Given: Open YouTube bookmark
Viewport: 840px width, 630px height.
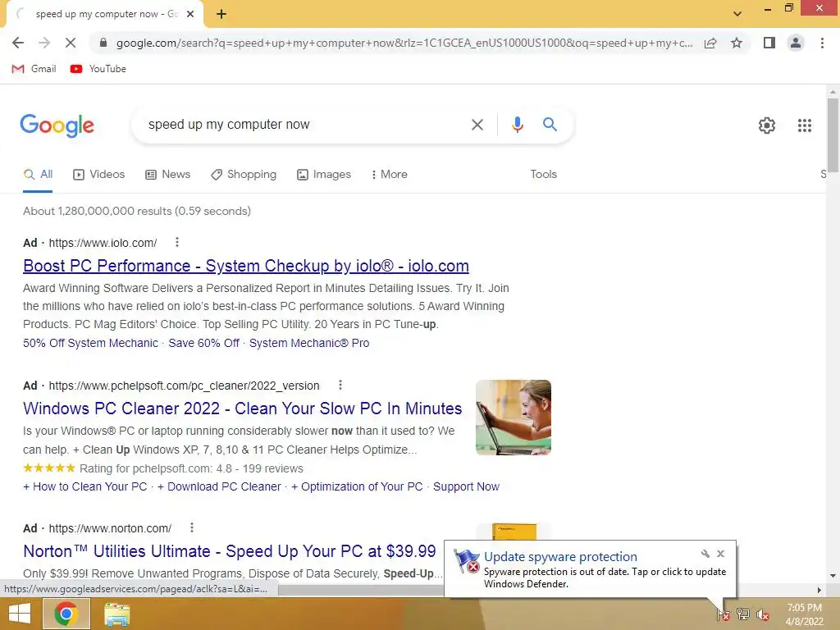Looking at the screenshot, I should coord(98,69).
